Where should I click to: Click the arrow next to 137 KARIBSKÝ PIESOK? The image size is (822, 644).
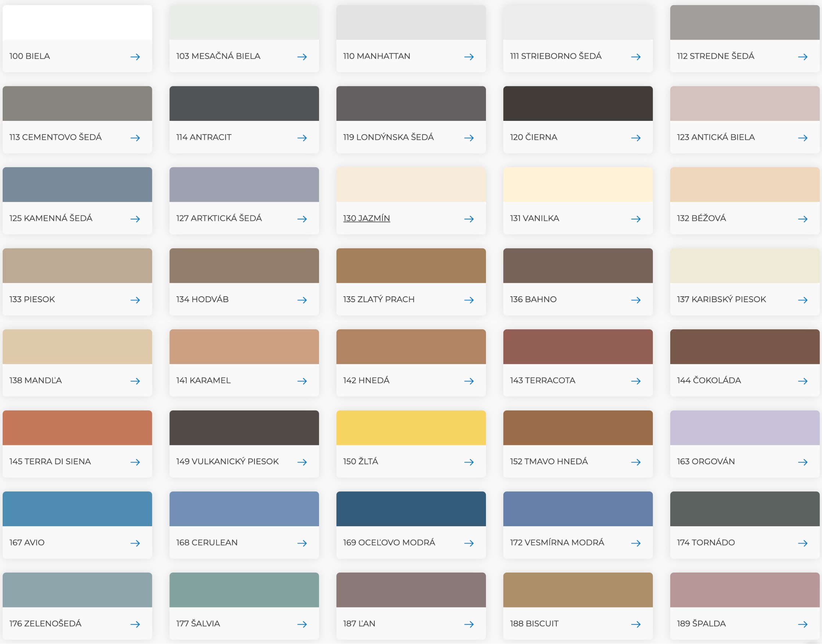tap(804, 300)
